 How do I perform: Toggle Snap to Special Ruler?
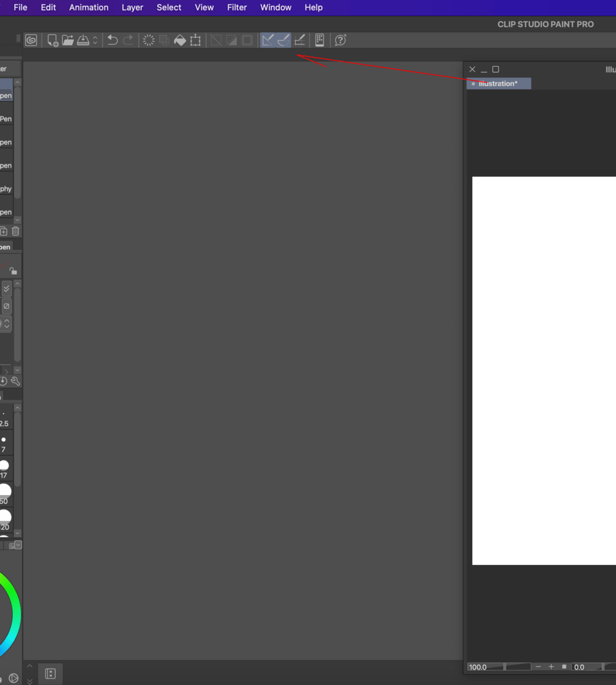[x=283, y=40]
